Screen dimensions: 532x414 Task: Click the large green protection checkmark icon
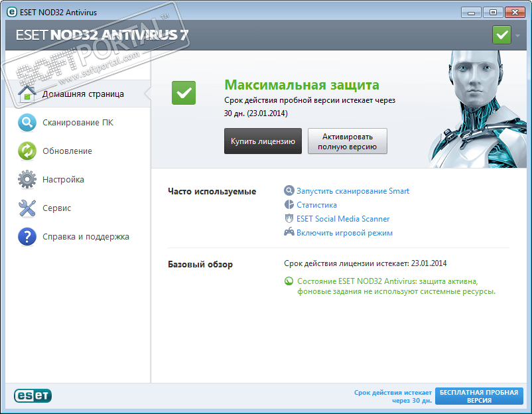pyautogui.click(x=184, y=93)
